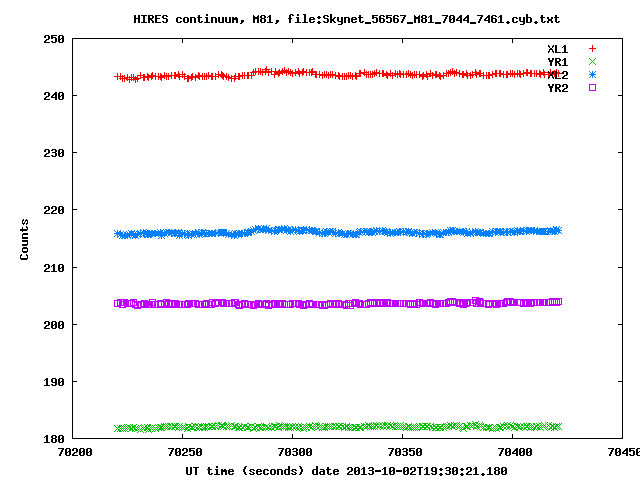
Task: Click the y-axis tick label 220
Action: click(x=54, y=210)
